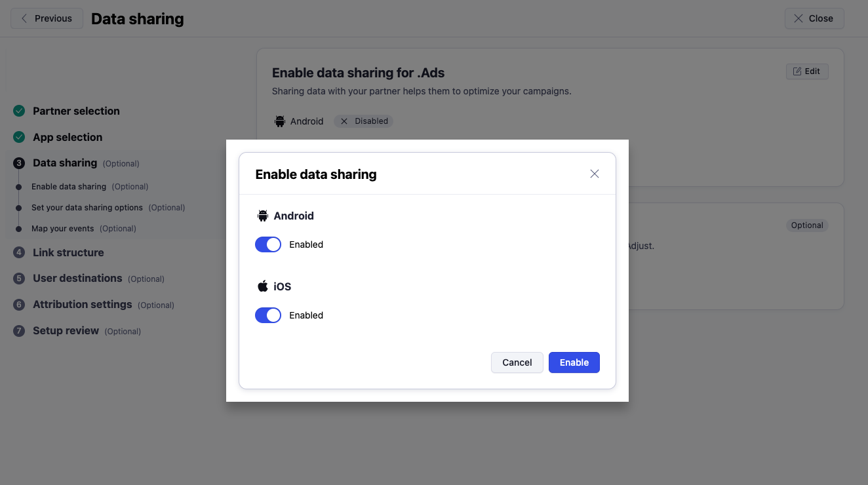Toggle the Android data sharing switch
The height and width of the screenshot is (485, 868).
pos(268,244)
